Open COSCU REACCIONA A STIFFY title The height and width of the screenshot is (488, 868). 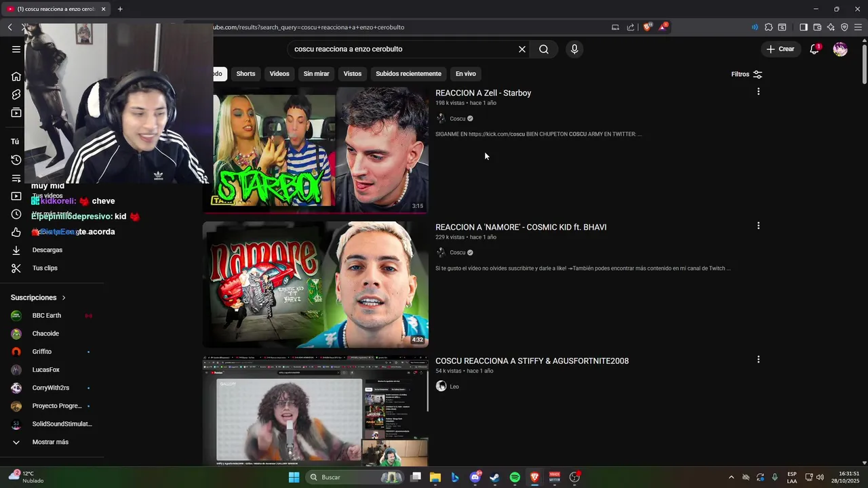click(532, 361)
